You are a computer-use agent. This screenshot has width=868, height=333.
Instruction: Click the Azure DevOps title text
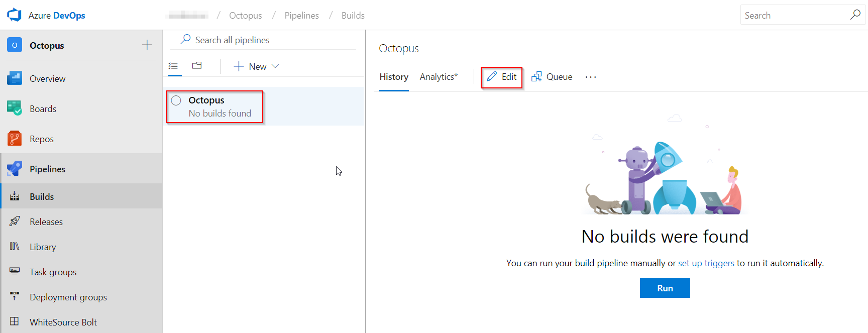57,16
